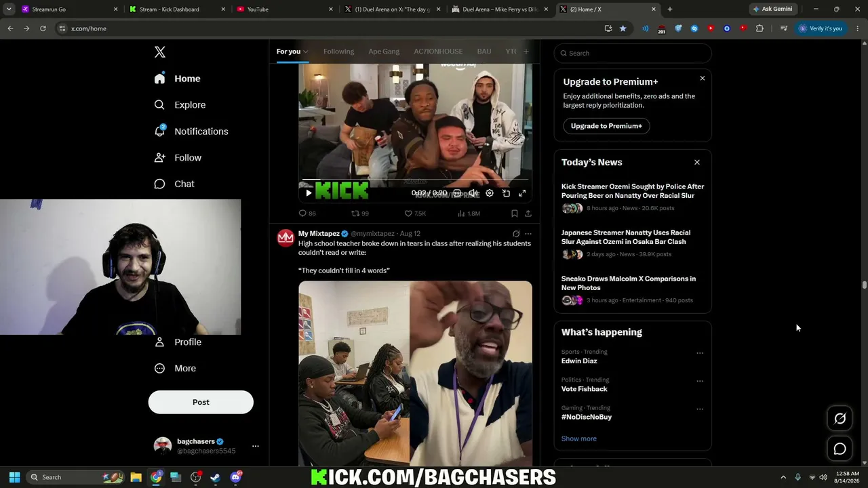Switch to the BAU tab
868x488 pixels.
484,52
